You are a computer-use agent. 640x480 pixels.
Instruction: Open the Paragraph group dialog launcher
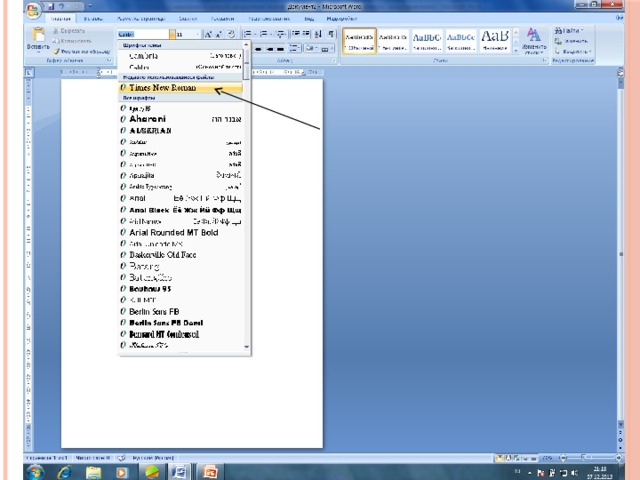(334, 60)
